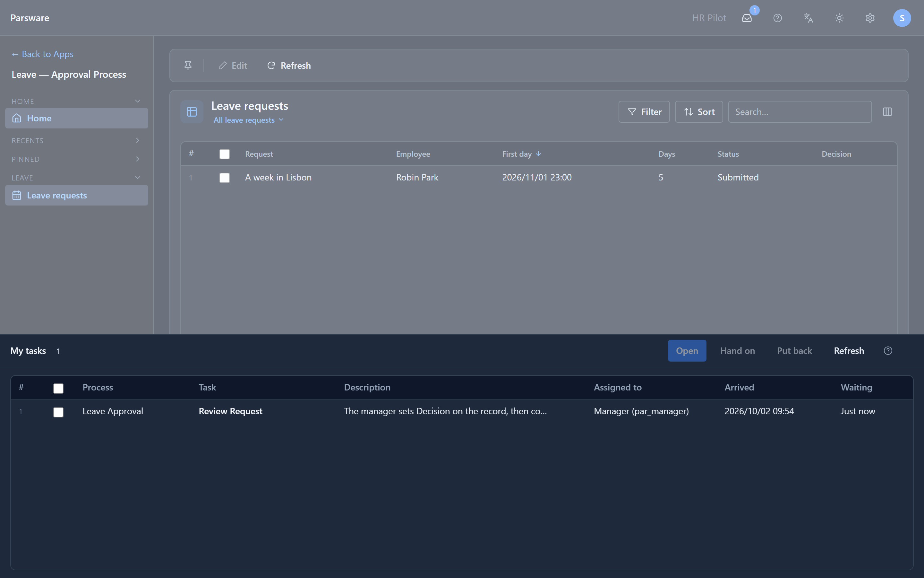Click the calendar icon beside Leave requests

(x=17, y=195)
